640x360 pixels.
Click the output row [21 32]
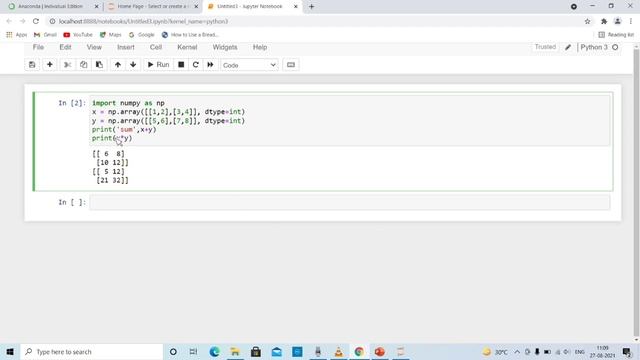(x=112, y=180)
